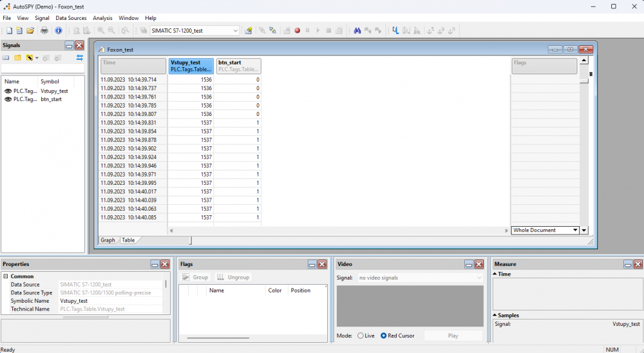
Task: Open dropdown arrow next to wand folder icon
Action: (37, 58)
